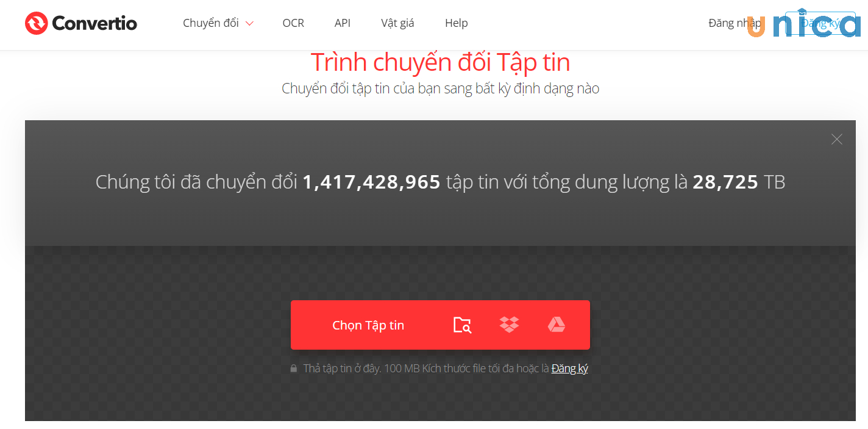The height and width of the screenshot is (429, 868).
Task: Expand the red chevron next to Chuyển đổi
Action: (x=249, y=23)
